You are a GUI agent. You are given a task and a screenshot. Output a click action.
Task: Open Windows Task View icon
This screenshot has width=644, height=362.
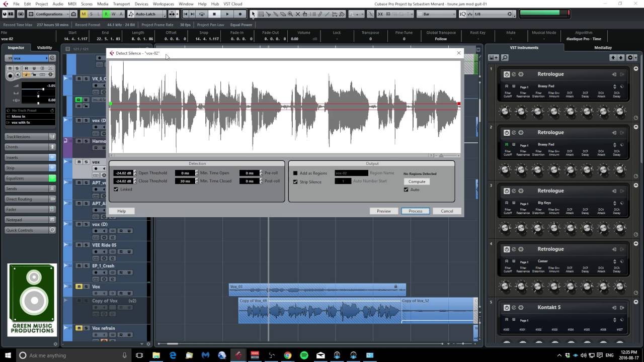[x=139, y=355]
